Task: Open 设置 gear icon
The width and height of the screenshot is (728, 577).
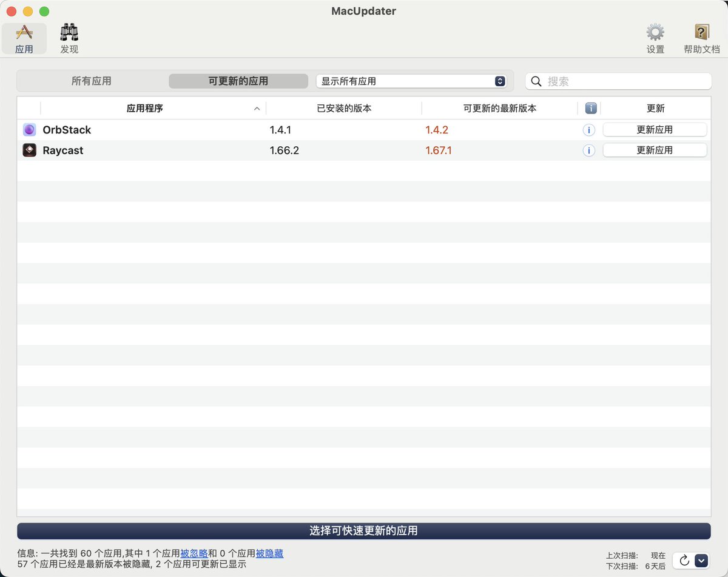Action: (x=655, y=39)
